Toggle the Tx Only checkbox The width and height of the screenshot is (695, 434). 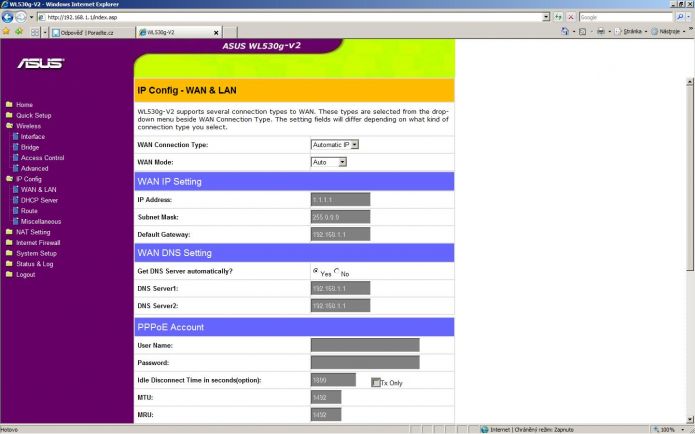[376, 383]
